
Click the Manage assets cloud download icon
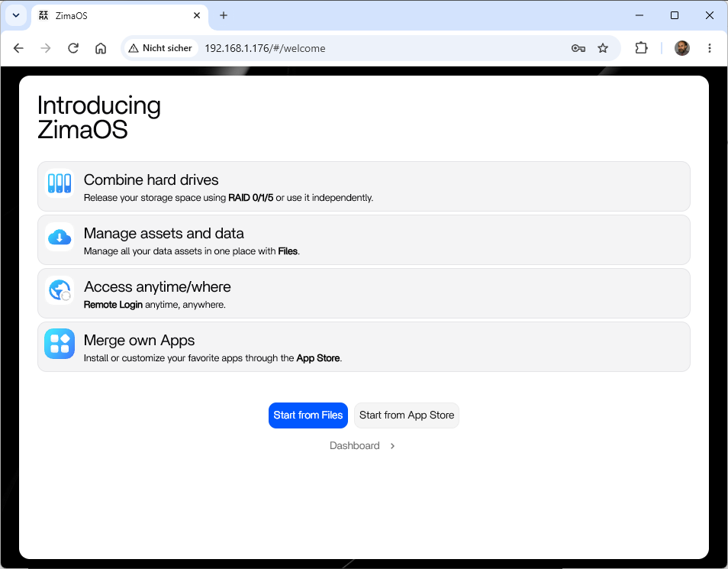(60, 237)
